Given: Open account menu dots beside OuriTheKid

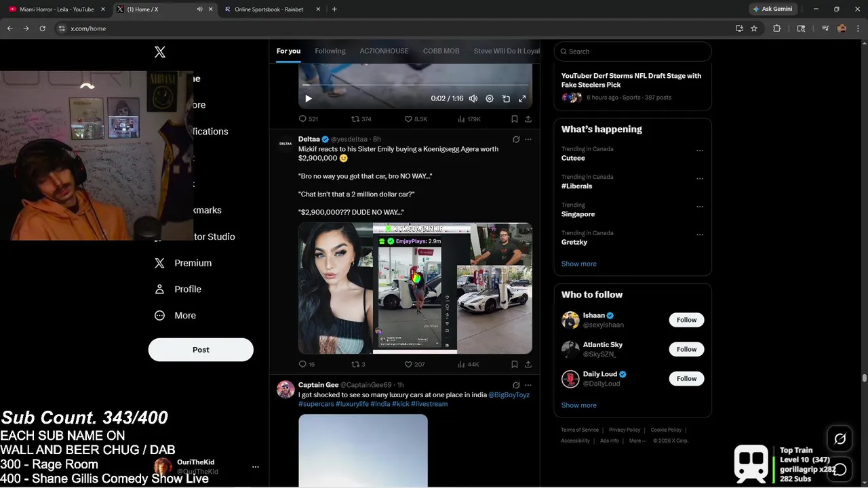Looking at the screenshot, I should (256, 467).
